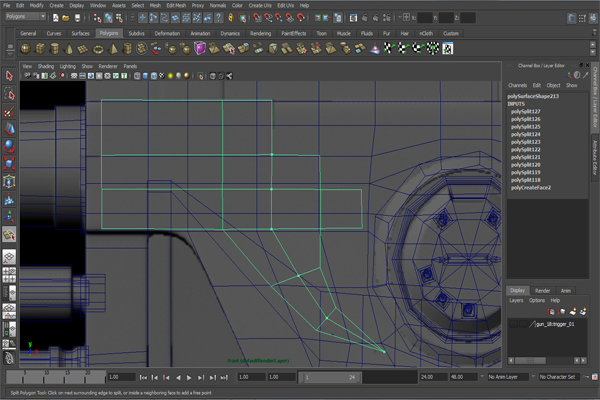Step the shelf row down arrow
This screenshot has width=600, height=400.
pyautogui.click(x=593, y=52)
